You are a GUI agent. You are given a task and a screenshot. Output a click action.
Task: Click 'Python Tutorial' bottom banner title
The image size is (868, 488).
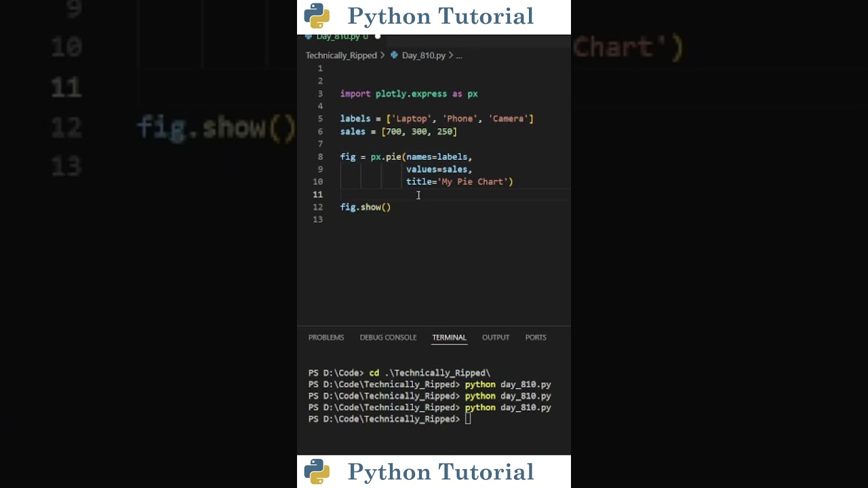point(441,472)
